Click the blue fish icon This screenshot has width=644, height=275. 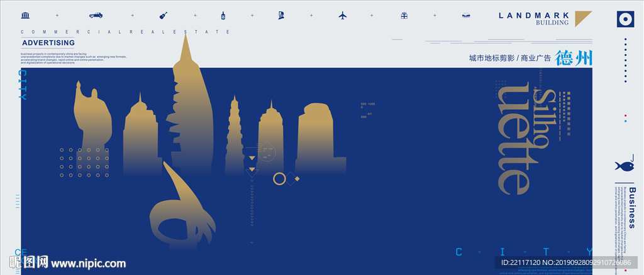(625, 166)
